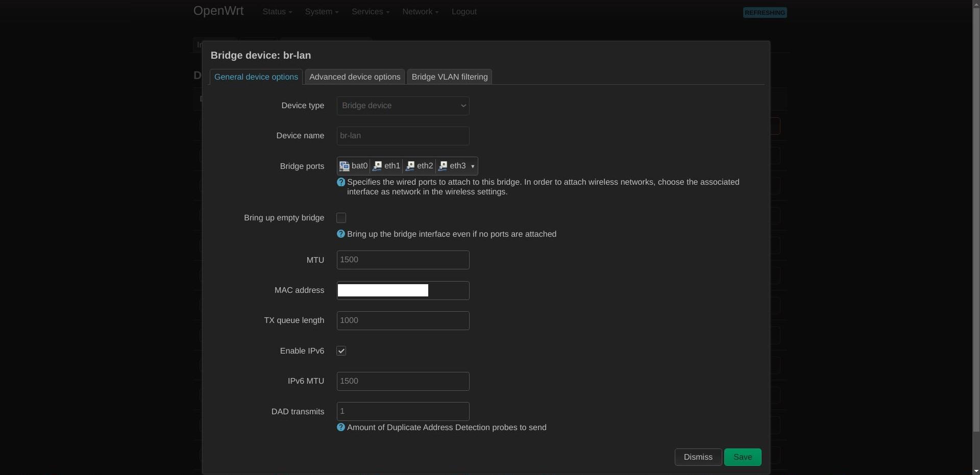Click the Save button
Image resolution: width=980 pixels, height=475 pixels.
tap(743, 457)
